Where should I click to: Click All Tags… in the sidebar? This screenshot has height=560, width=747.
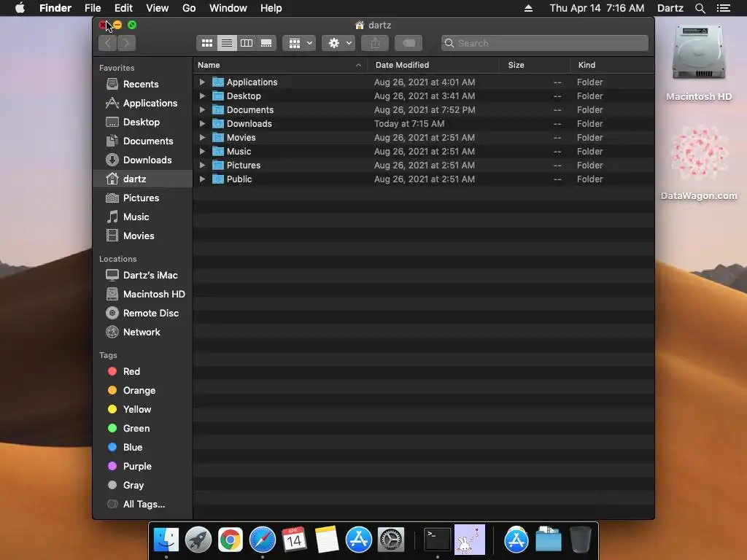point(144,505)
